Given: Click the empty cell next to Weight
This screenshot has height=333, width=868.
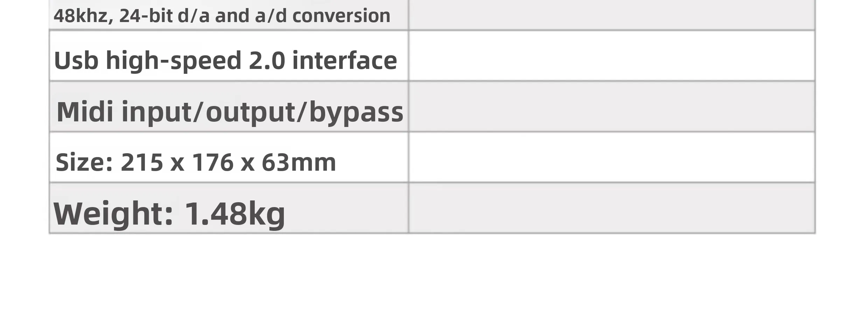Looking at the screenshot, I should (x=612, y=208).
